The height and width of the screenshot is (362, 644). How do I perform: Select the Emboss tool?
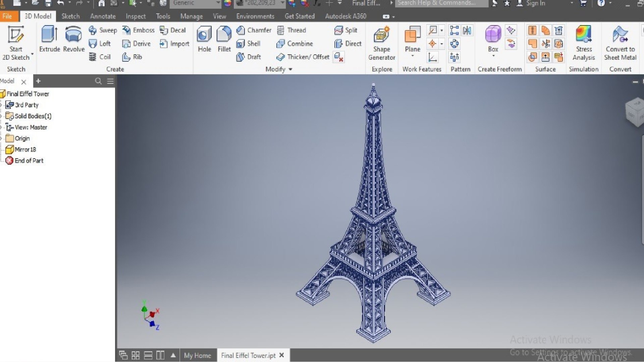(138, 30)
